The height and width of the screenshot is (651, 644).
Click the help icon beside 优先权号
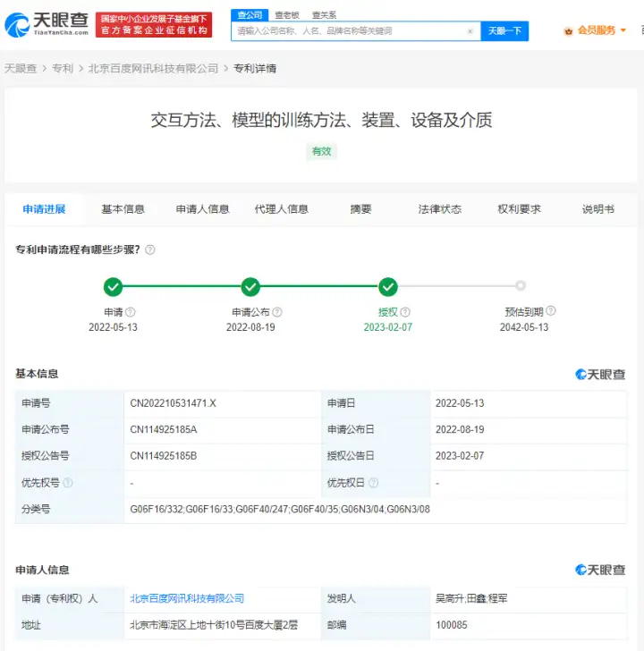click(68, 483)
